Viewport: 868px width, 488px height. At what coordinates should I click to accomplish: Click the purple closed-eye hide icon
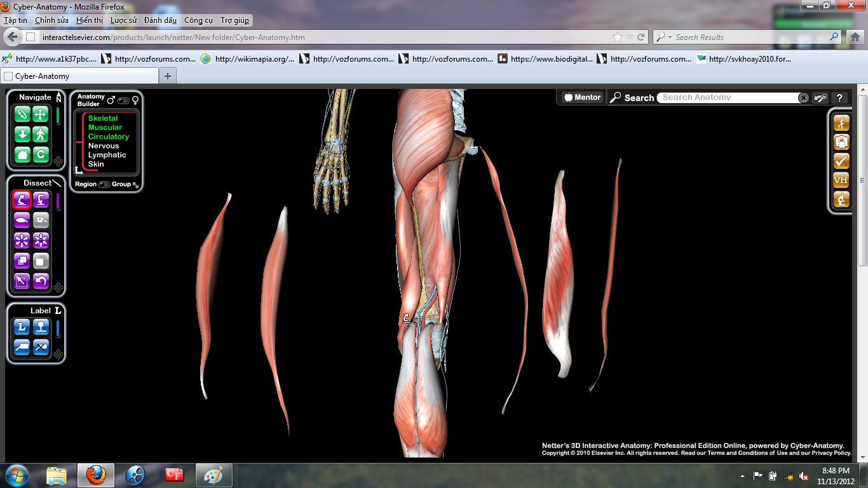pyautogui.click(x=22, y=220)
